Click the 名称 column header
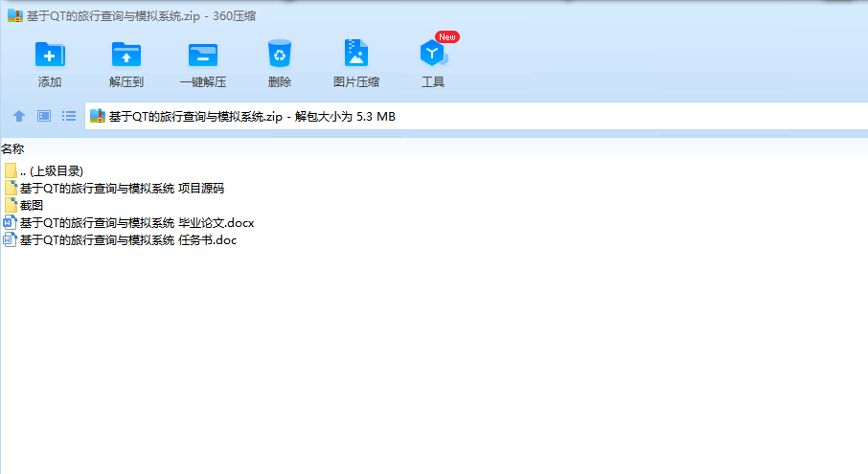868x474 pixels. tap(12, 148)
